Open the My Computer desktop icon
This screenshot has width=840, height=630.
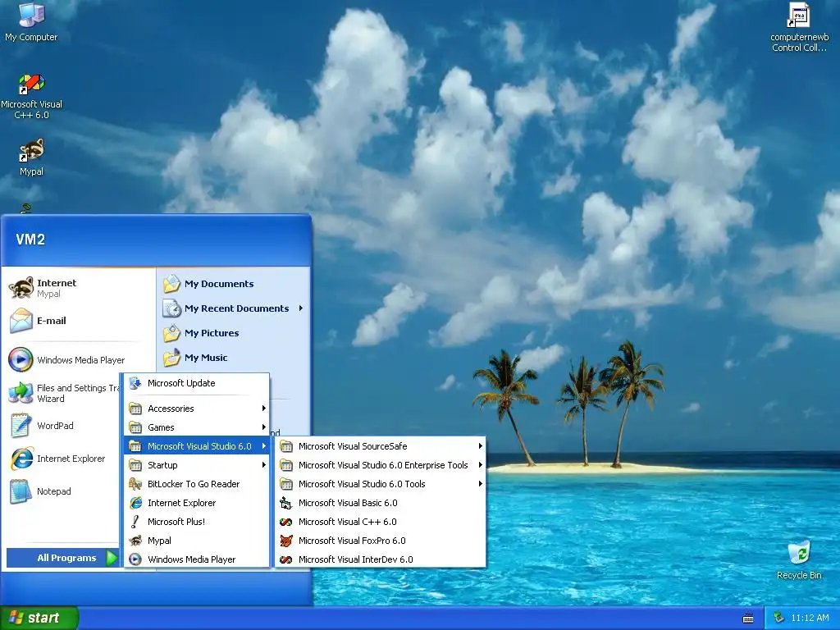(x=31, y=21)
